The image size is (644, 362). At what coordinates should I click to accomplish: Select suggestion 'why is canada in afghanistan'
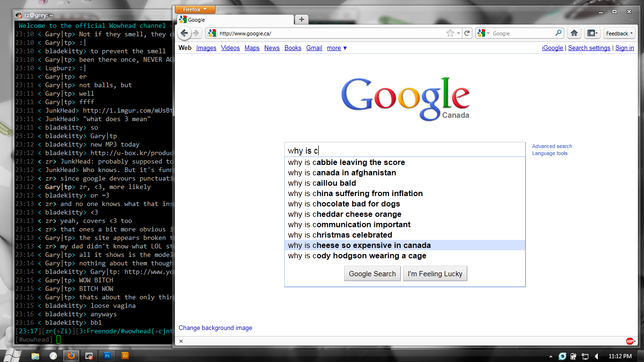tap(405, 173)
